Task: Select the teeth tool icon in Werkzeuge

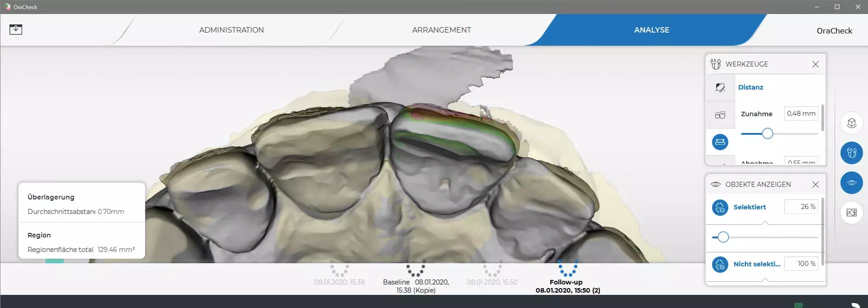Action: click(x=720, y=115)
